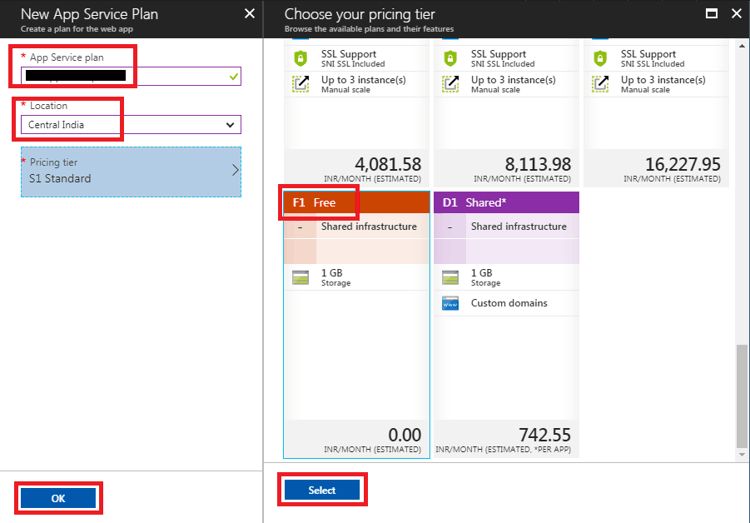Open the Location dropdown showing Central India
Viewport: 750px width, 523px height.
click(131, 125)
